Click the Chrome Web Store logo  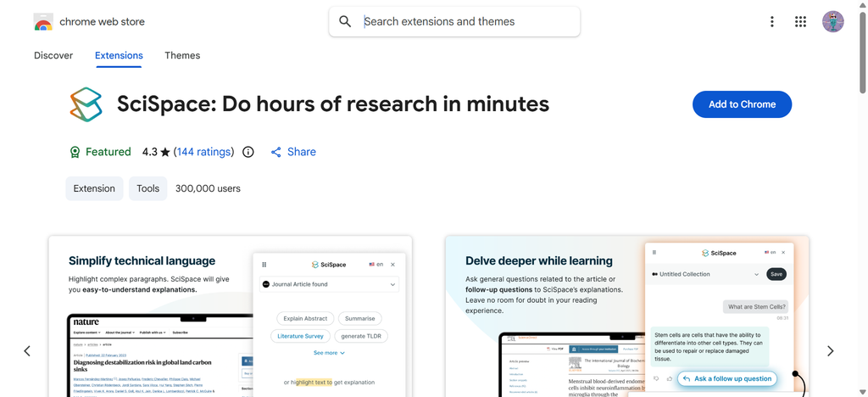(43, 21)
